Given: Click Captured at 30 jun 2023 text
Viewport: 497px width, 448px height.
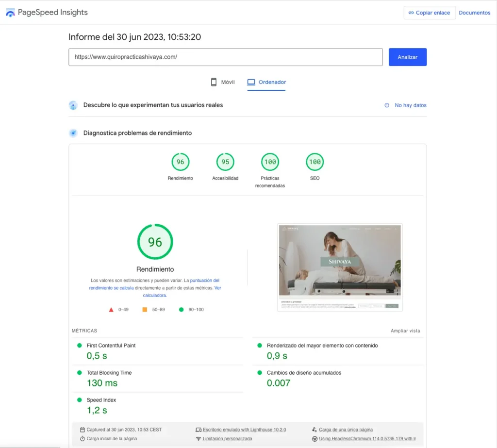Looking at the screenshot, I should click(124, 430).
